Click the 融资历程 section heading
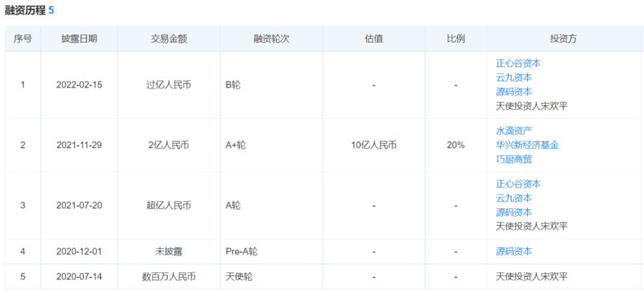Screen dimensions: 644x293 (x=24, y=11)
